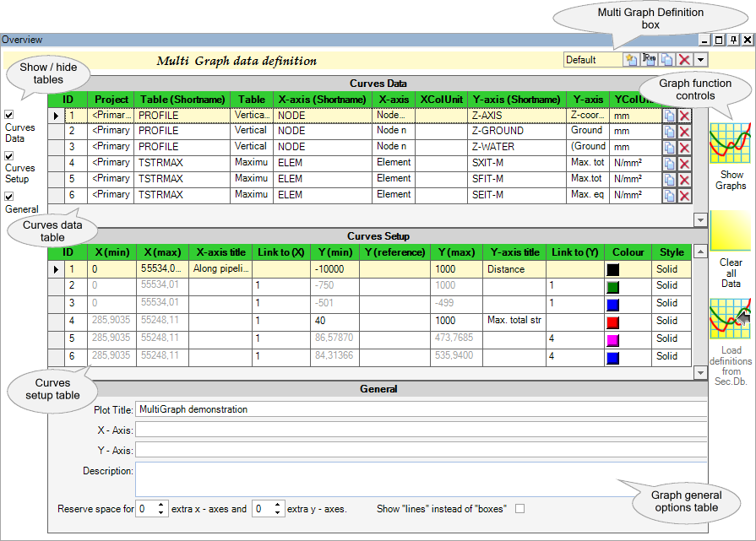The height and width of the screenshot is (541, 756).
Task: Click the N/mm² unit cell in SXIT-M row
Action: (x=635, y=163)
